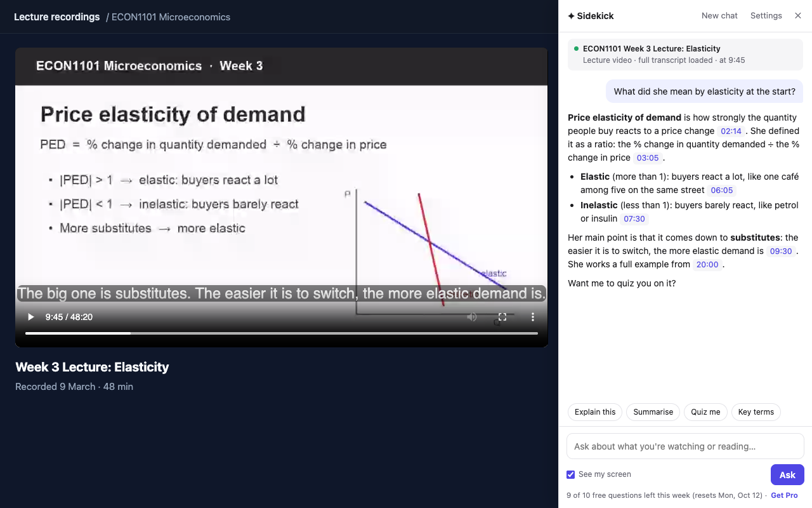The height and width of the screenshot is (508, 812).
Task: Click the Ask button
Action: click(x=787, y=475)
